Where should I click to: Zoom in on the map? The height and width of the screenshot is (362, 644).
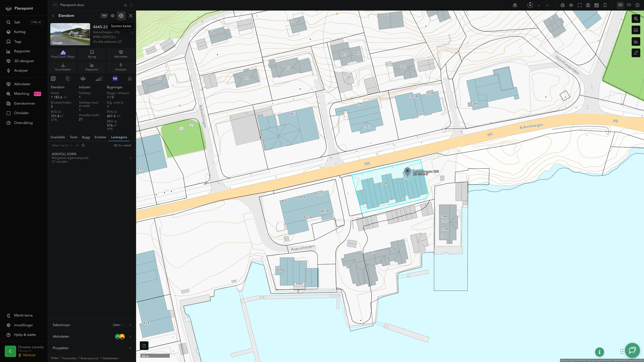539,5
